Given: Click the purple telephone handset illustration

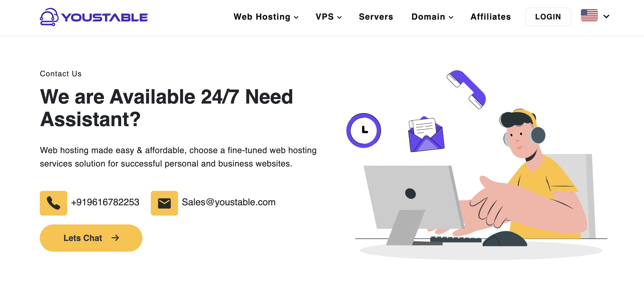Looking at the screenshot, I should [x=467, y=89].
